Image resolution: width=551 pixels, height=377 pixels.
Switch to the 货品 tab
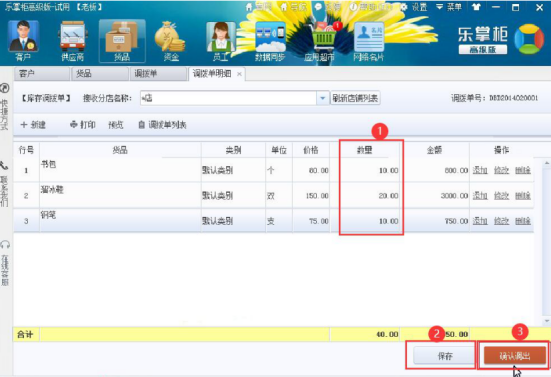99,74
